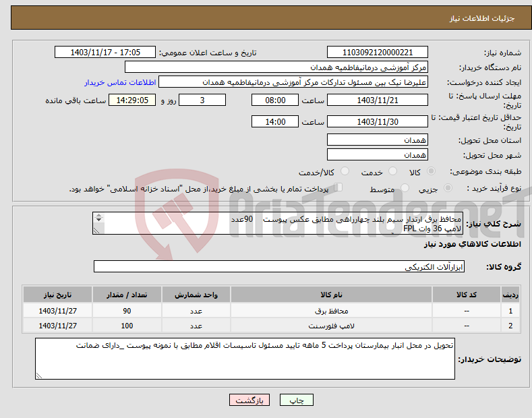Click the delivery city field شهر همدان

click(378, 154)
